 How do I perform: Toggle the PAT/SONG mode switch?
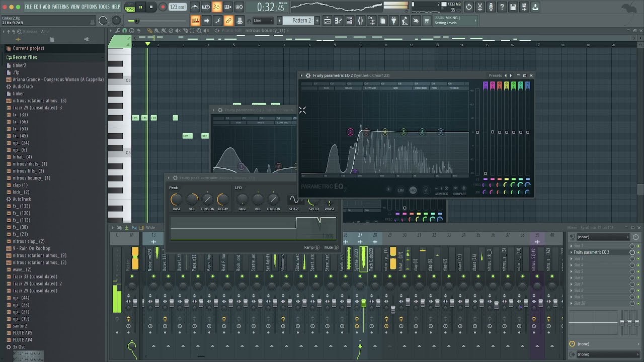tap(130, 7)
